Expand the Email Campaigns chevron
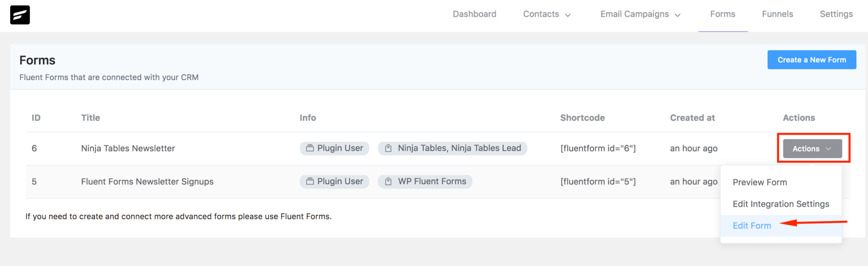Image resolution: width=868 pixels, height=266 pixels. 678,15
